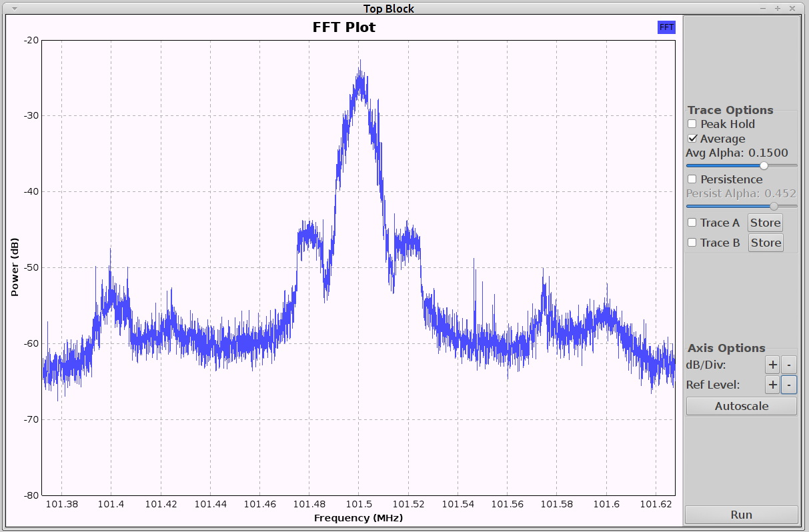This screenshot has height=532, width=809.
Task: Decrease dB/Div with the minus button
Action: pyautogui.click(x=788, y=365)
